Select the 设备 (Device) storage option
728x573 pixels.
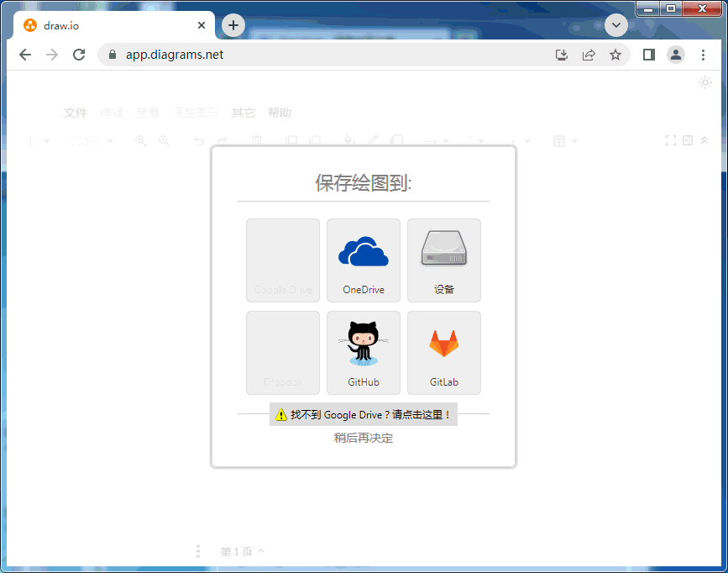click(x=443, y=260)
